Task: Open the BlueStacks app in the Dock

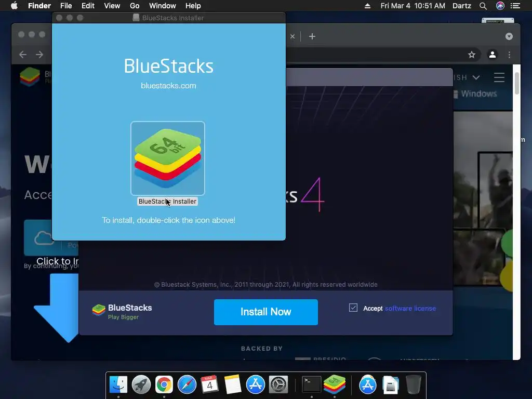Action: coord(335,384)
